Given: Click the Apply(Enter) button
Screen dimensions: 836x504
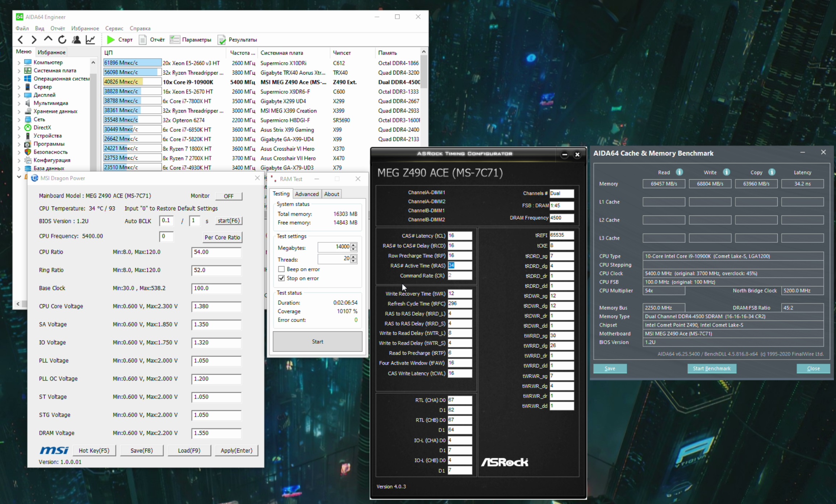Looking at the screenshot, I should (x=236, y=450).
